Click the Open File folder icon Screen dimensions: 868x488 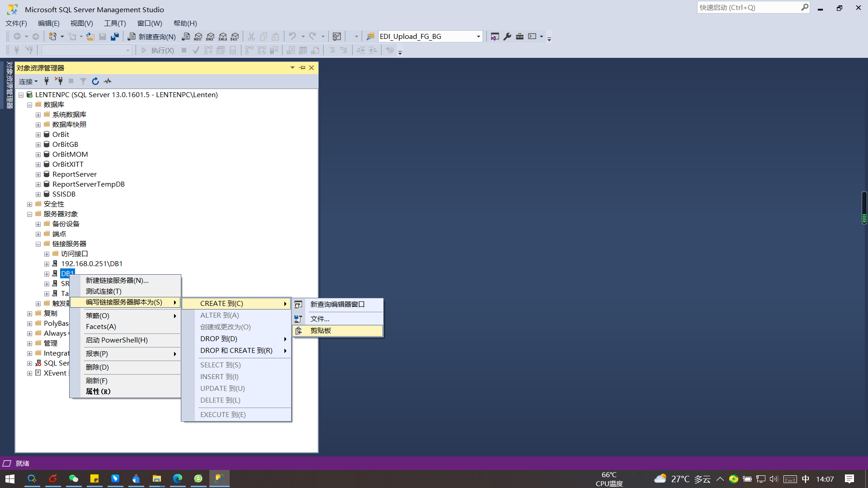point(90,37)
